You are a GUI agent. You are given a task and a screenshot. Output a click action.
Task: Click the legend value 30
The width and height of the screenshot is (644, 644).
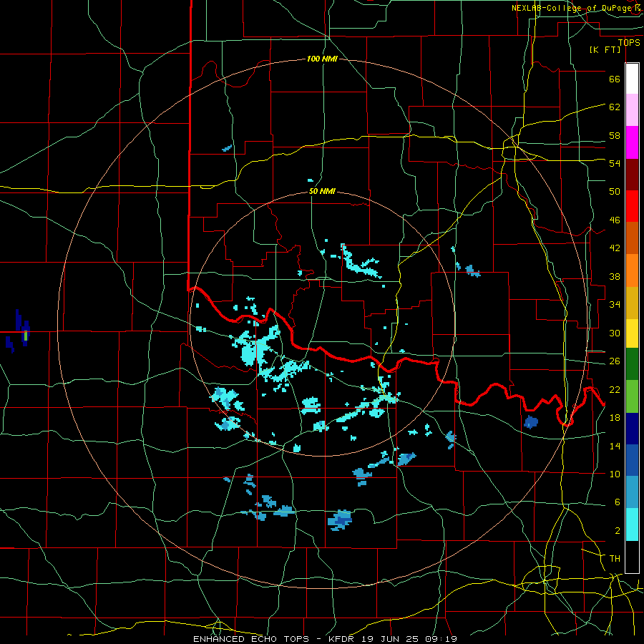click(615, 333)
